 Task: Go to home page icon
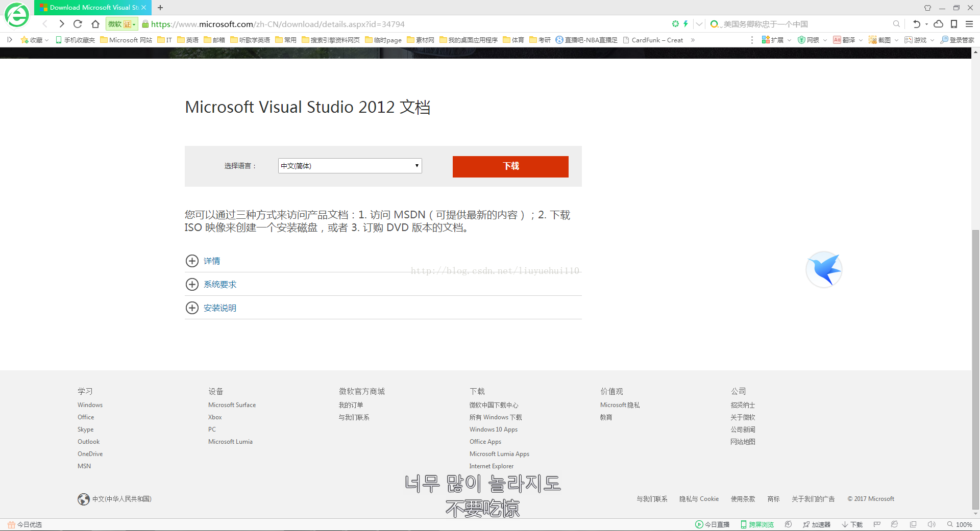tap(95, 24)
